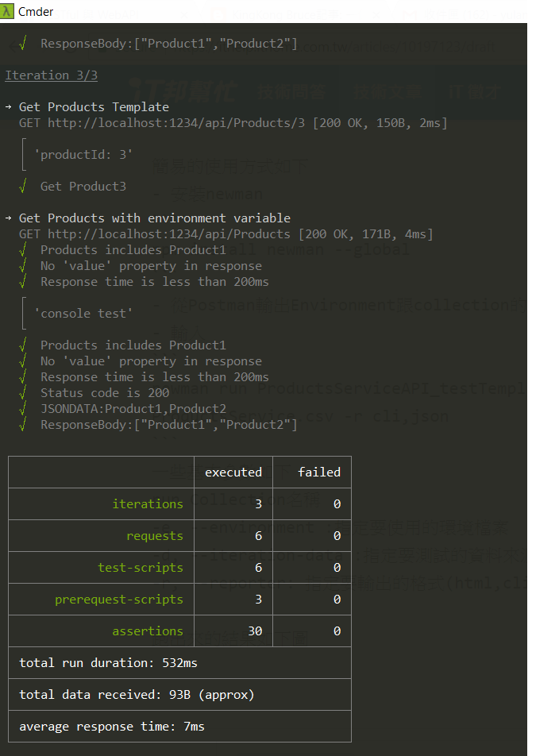The width and height of the screenshot is (559, 756).
Task: Click the executed value 3 in prerequest-scripts row
Action: 258,600
